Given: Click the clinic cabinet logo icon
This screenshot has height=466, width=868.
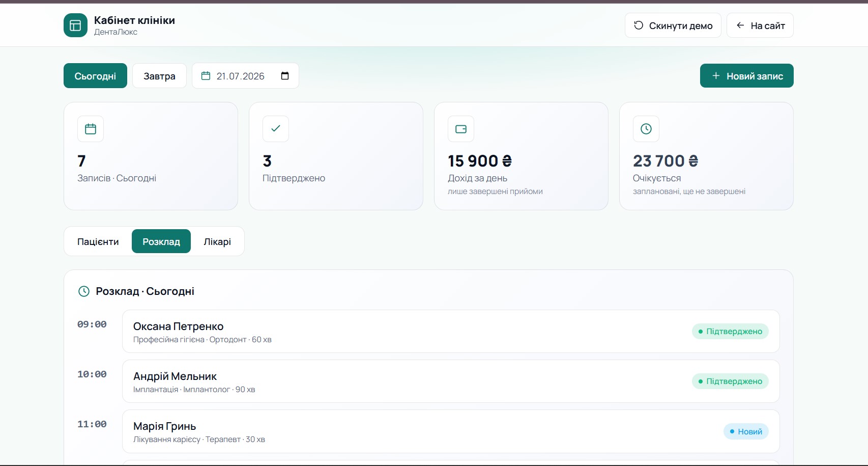Looking at the screenshot, I should tap(75, 25).
